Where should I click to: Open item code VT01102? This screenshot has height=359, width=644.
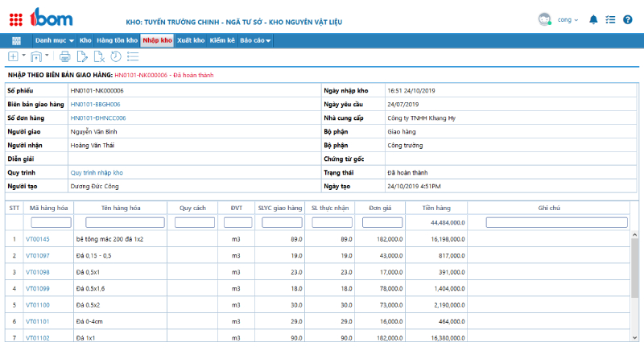pyautogui.click(x=37, y=337)
